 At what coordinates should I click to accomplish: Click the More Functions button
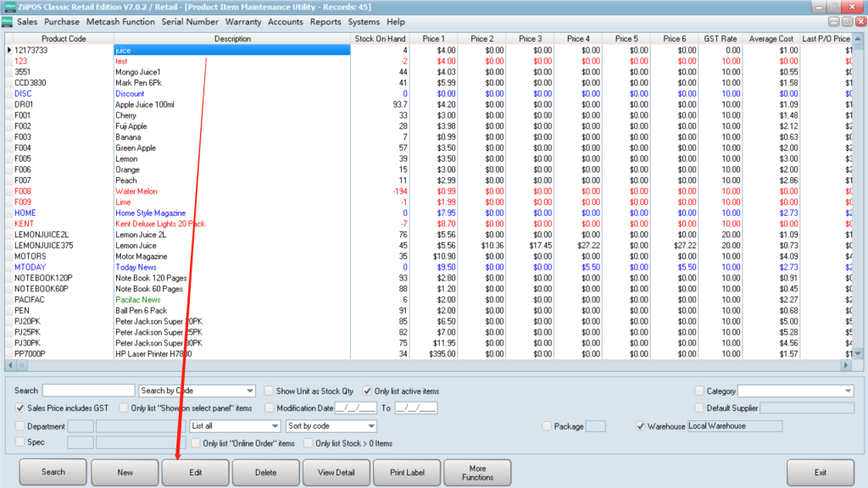(477, 472)
